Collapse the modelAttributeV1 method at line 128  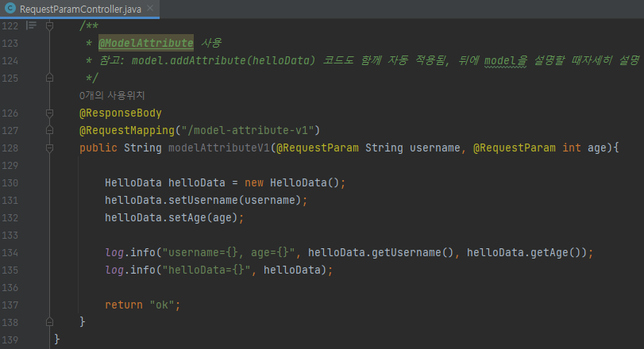(x=49, y=148)
